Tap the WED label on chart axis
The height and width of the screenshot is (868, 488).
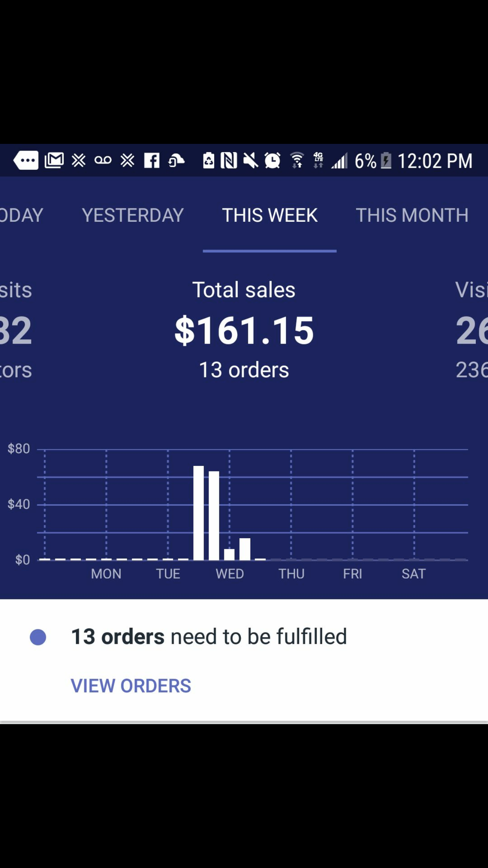click(230, 574)
